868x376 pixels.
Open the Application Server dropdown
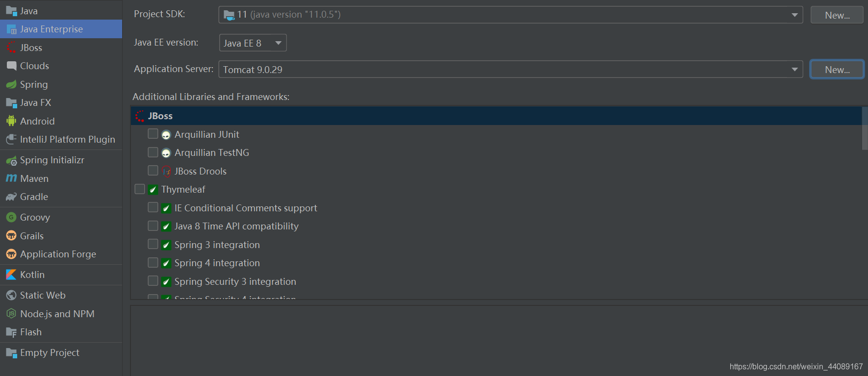511,69
